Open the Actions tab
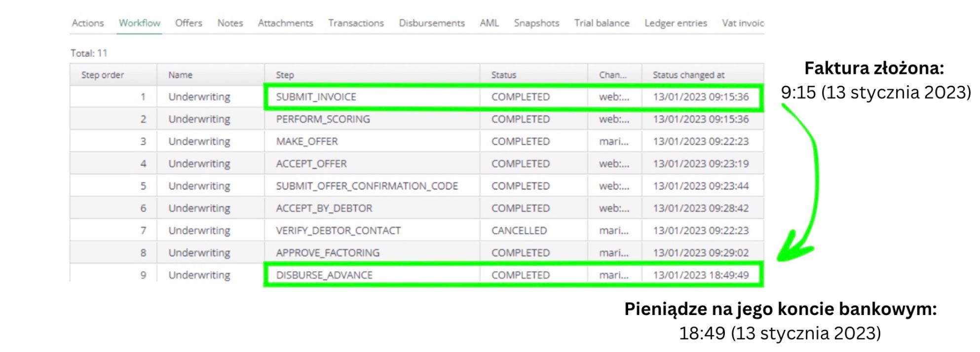The image size is (980, 352). [88, 23]
